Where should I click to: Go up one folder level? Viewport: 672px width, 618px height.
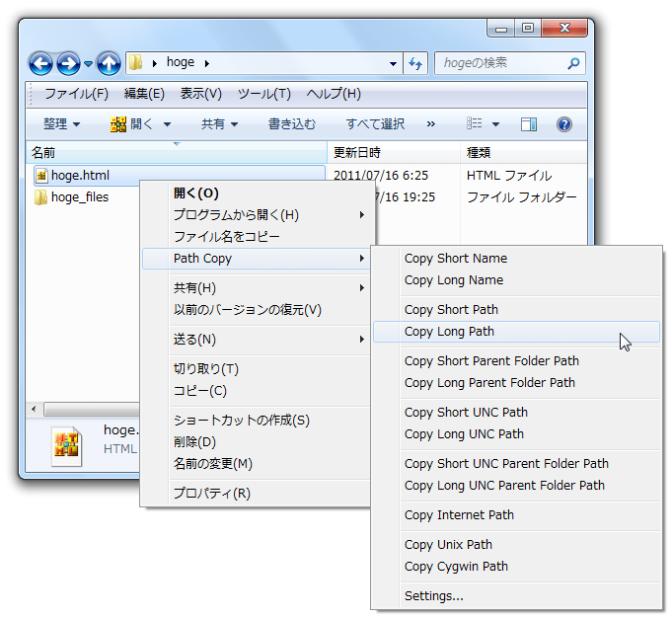click(x=109, y=64)
